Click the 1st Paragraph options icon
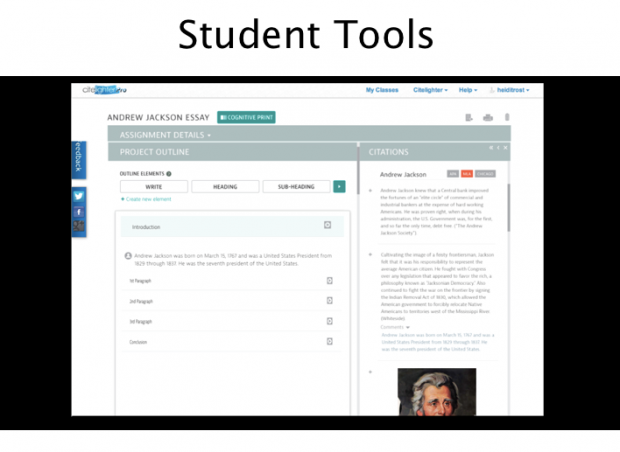Image resolution: width=620 pixels, height=452 pixels. tap(329, 281)
